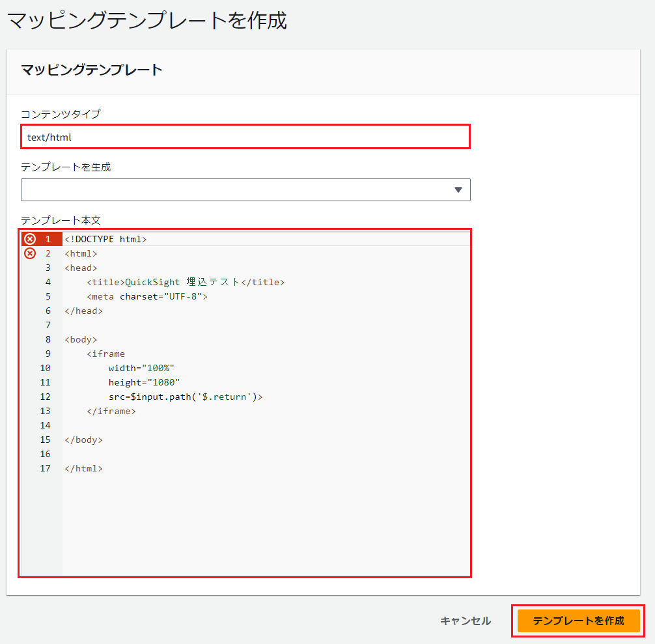Click the <html> opening tag line

tap(81, 253)
